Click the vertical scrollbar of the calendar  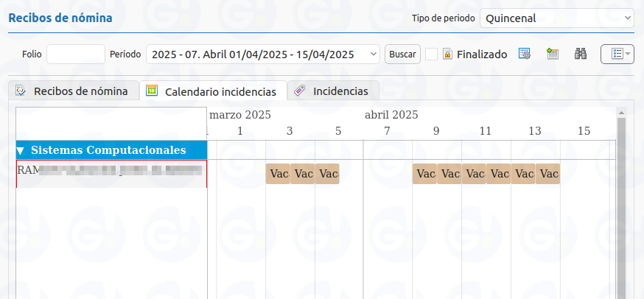(621, 205)
